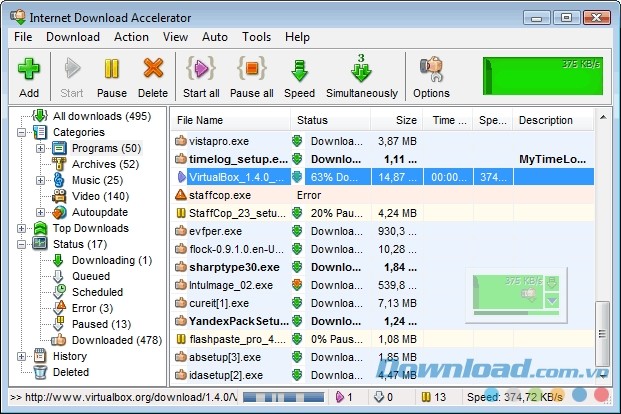Screen dimensions: 621x414
Task: Select the Categories tree node
Action: point(79,132)
